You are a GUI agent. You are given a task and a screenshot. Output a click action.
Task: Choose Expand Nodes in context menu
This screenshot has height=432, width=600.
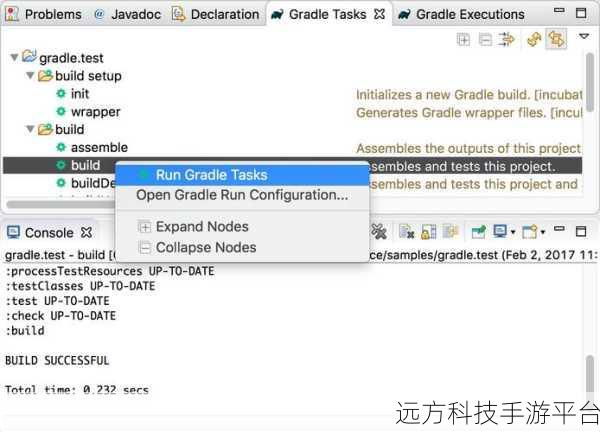[242, 227]
